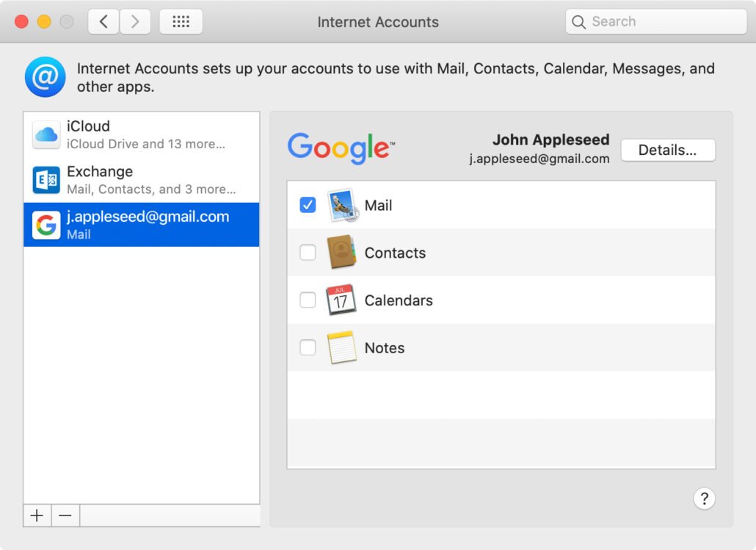Enable the Calendars checkbox
The width and height of the screenshot is (756, 550).
(308, 300)
